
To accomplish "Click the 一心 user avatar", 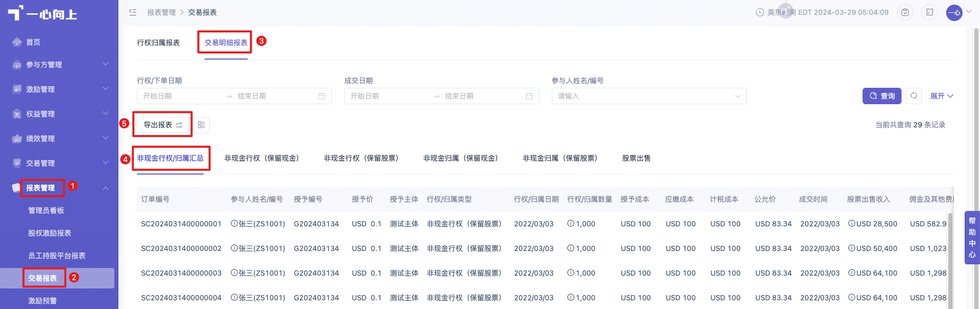I will coord(954,13).
